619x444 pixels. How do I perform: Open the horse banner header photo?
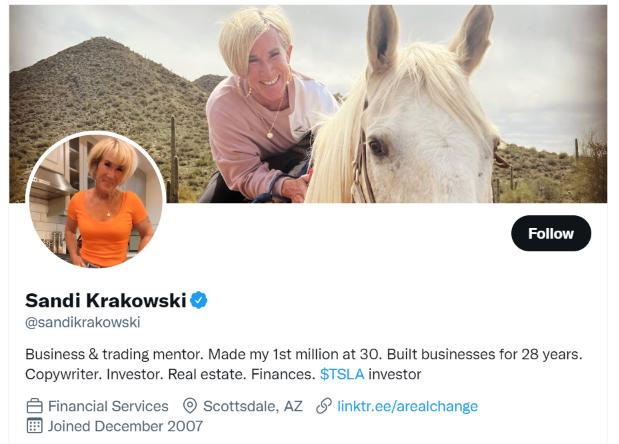pos(308,104)
